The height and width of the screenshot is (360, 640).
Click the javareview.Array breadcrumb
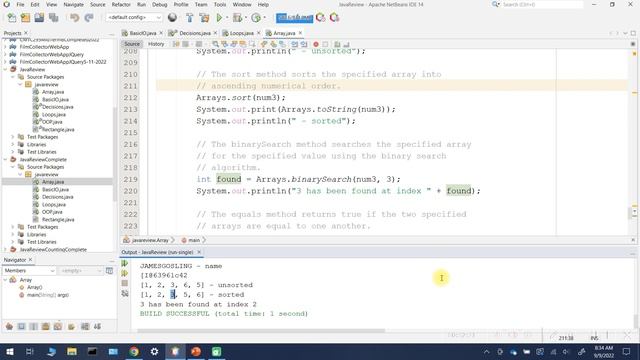point(150,240)
